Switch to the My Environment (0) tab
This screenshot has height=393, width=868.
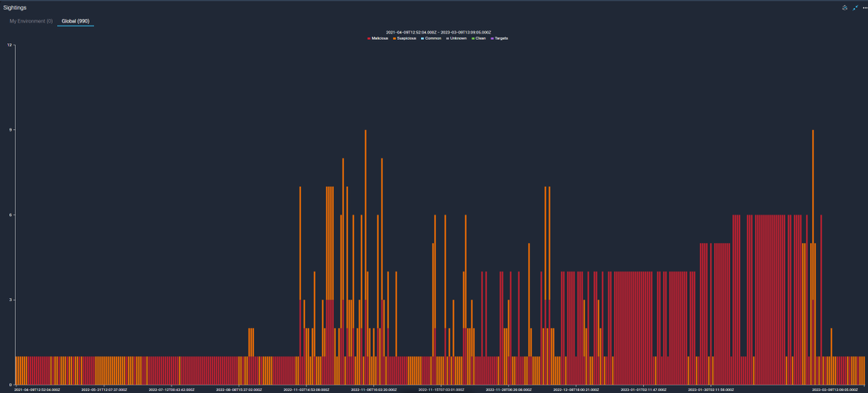tap(30, 21)
